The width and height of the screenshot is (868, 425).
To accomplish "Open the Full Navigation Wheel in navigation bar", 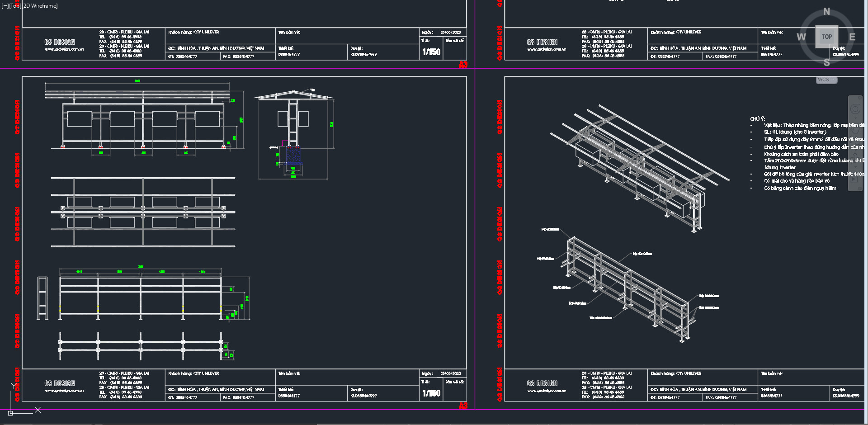I will (855, 109).
